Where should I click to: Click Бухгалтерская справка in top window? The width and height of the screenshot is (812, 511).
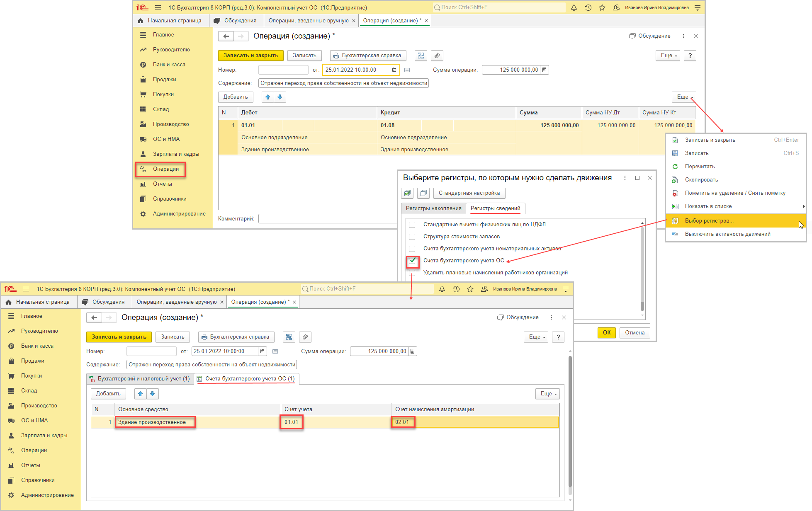point(368,56)
